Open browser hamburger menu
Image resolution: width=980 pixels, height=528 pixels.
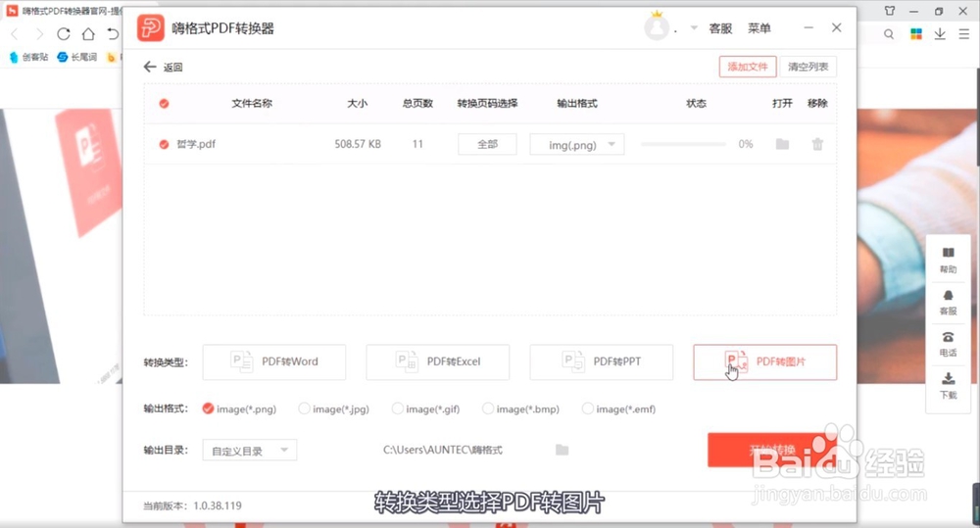coord(963,34)
